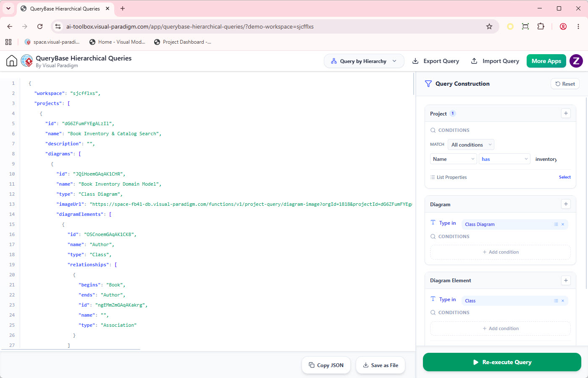Close the QueryBase Hierarchical Queries tab
Screen dimensions: 588x378
point(108,8)
